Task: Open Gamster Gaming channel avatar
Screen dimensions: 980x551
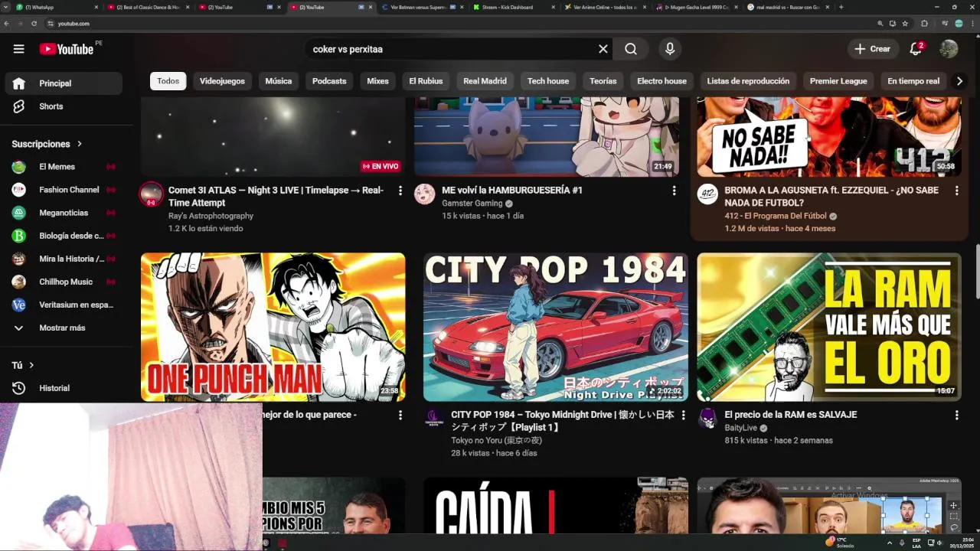Action: [425, 194]
